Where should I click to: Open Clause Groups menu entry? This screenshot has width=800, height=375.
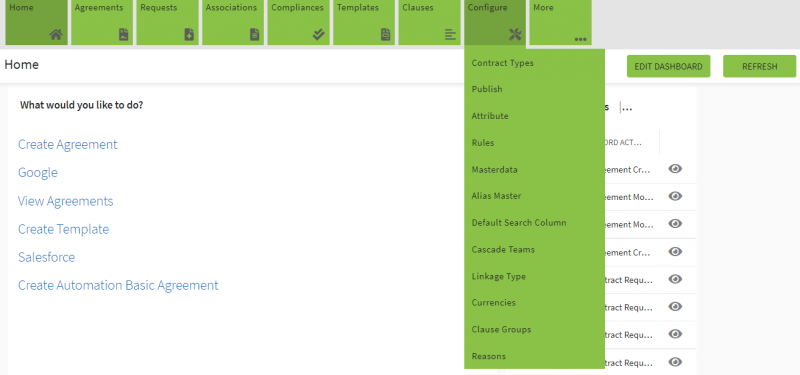501,330
